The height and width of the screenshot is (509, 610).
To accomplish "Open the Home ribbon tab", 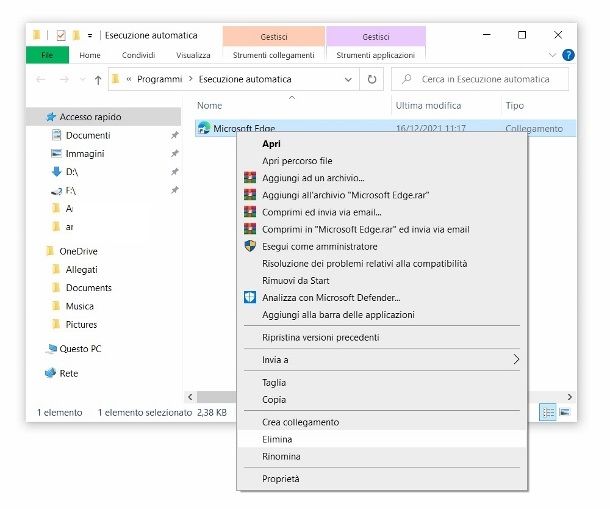I will click(90, 55).
